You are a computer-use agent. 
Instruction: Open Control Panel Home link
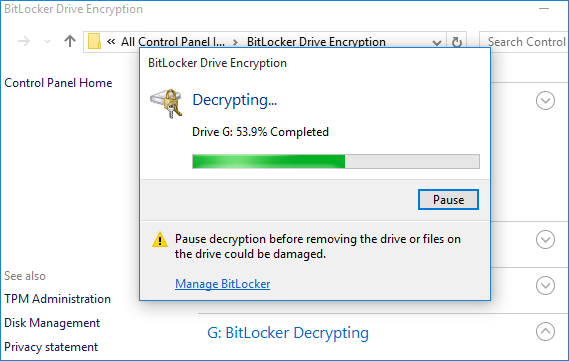point(58,83)
